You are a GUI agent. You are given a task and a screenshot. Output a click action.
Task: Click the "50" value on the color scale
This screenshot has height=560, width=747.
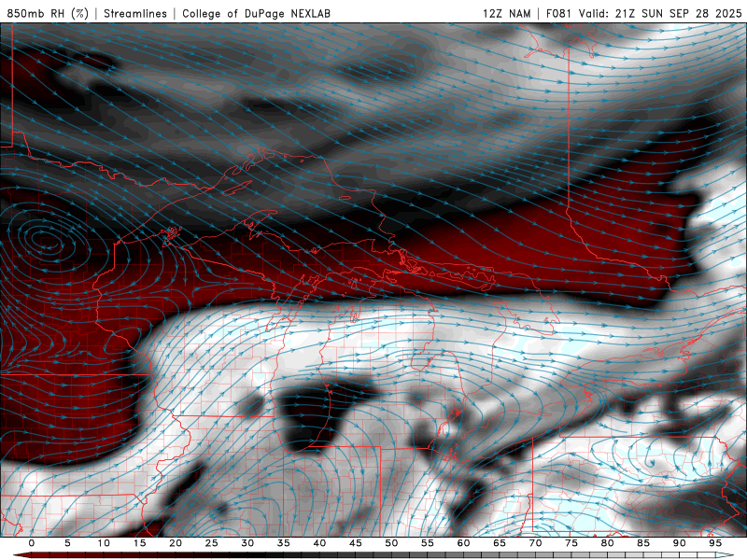(x=391, y=543)
